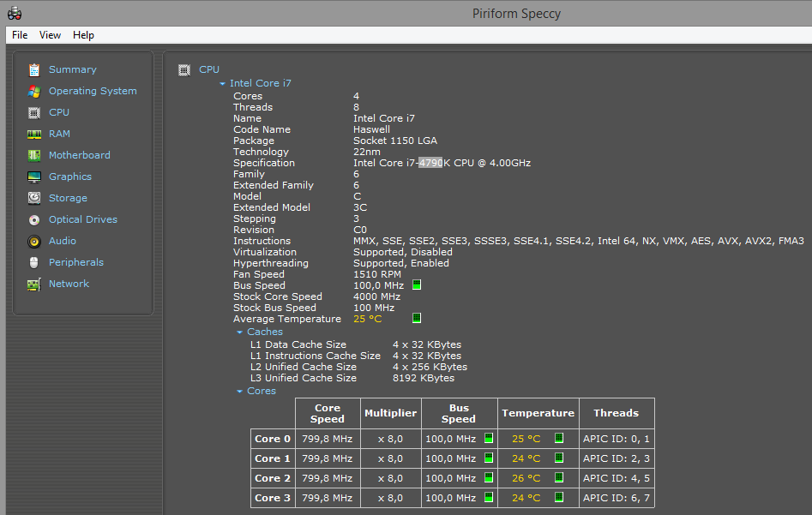Screen dimensions: 812x515
Task: Click the APIC ID: 6, 7 cell
Action: [617, 498]
